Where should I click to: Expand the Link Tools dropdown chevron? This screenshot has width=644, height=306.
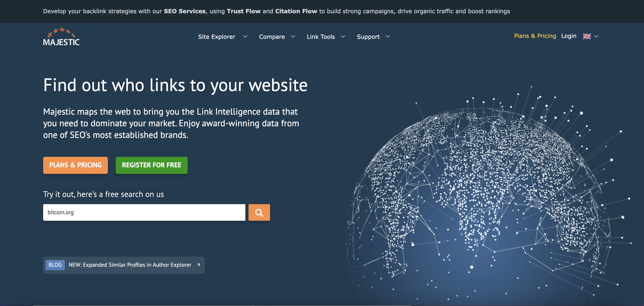coord(343,36)
